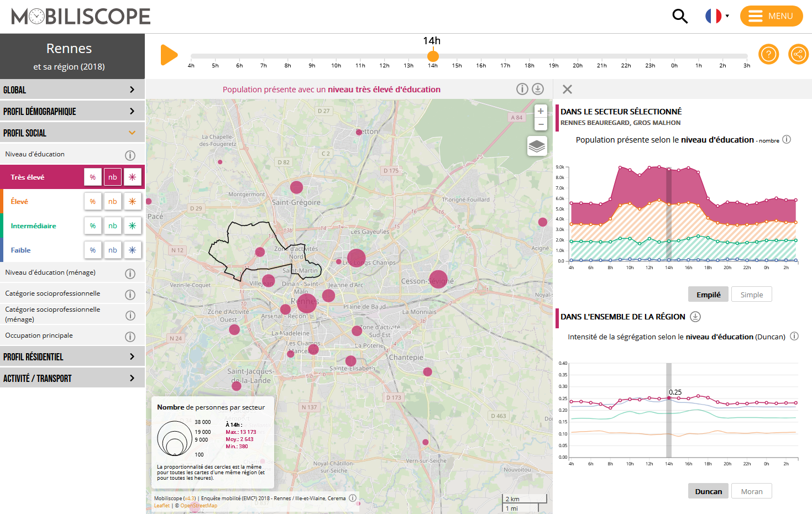Jump to 22h on the timeline

click(626, 66)
